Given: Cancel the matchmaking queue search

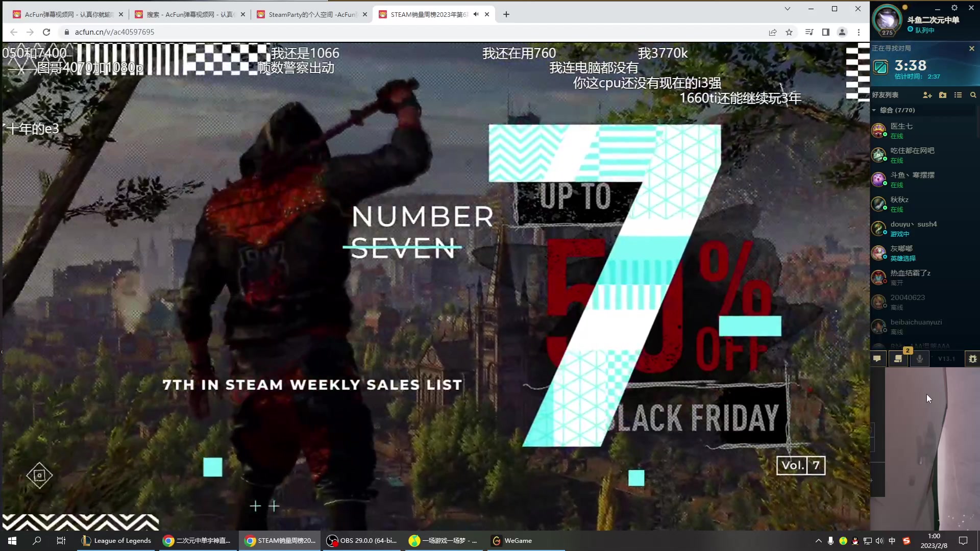Looking at the screenshot, I should pyautogui.click(x=971, y=48).
